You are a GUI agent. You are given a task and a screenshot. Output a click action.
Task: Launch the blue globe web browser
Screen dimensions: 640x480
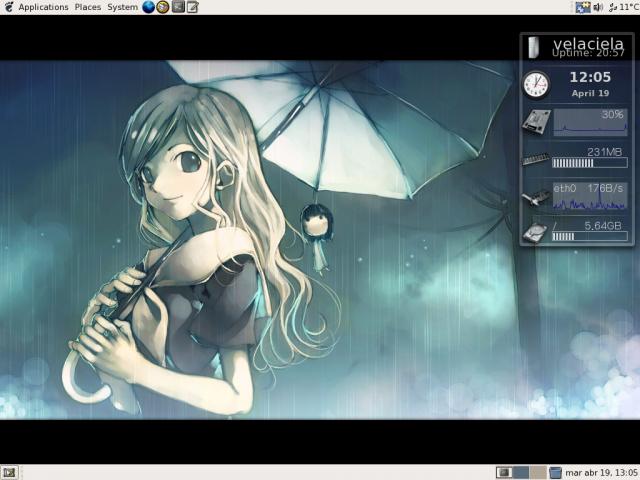(149, 7)
